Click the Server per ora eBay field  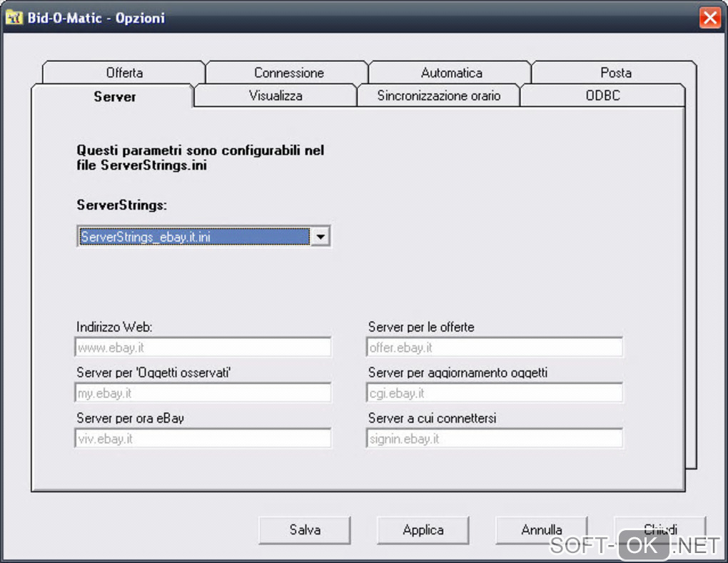203,438
